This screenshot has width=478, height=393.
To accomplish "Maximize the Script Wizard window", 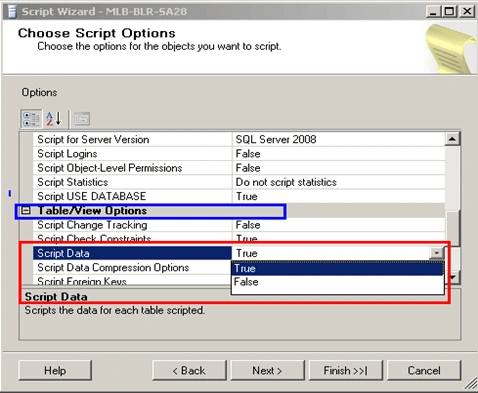I will 449,12.
